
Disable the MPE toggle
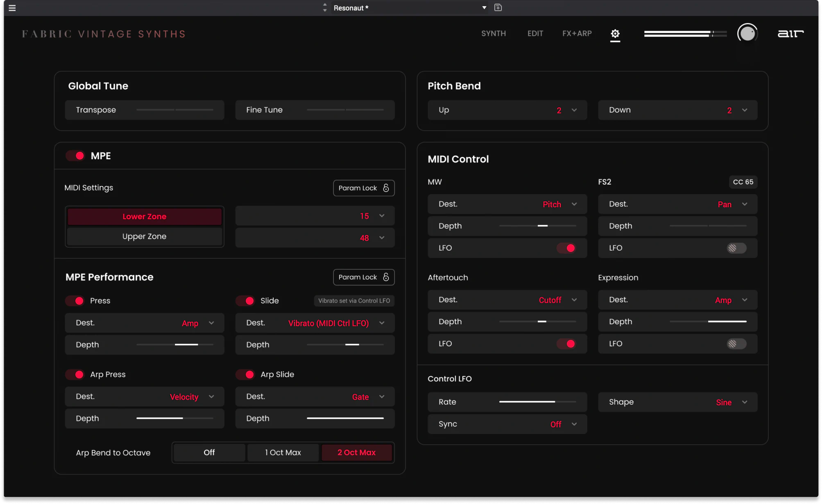76,156
